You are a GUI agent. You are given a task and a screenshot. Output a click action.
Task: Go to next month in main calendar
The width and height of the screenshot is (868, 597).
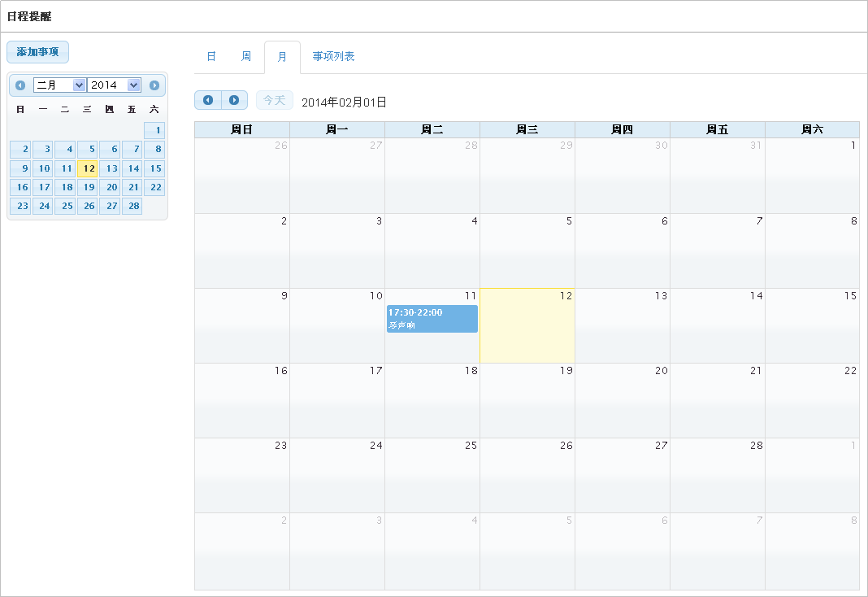click(234, 100)
